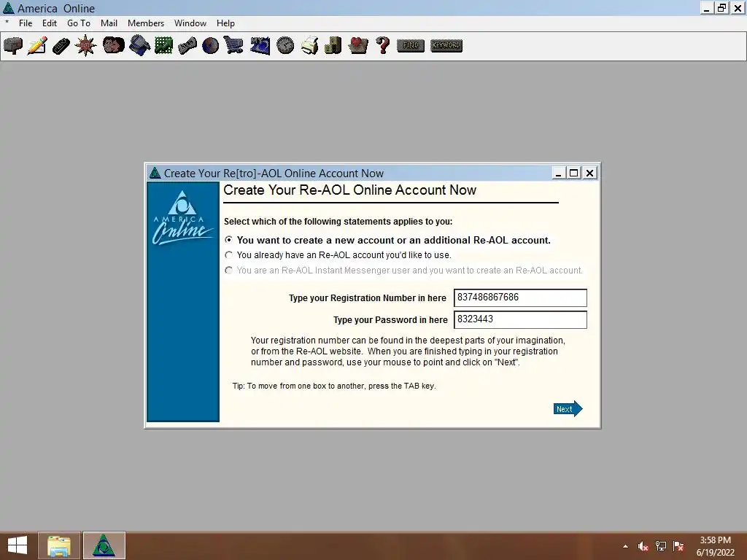Maximize the Create Account dialog

pos(574,173)
